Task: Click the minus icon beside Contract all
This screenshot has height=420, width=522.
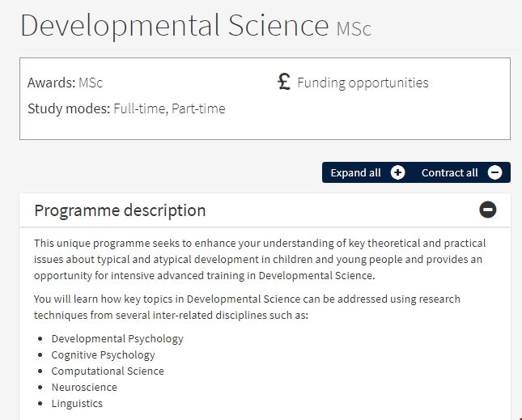Action: pyautogui.click(x=495, y=172)
